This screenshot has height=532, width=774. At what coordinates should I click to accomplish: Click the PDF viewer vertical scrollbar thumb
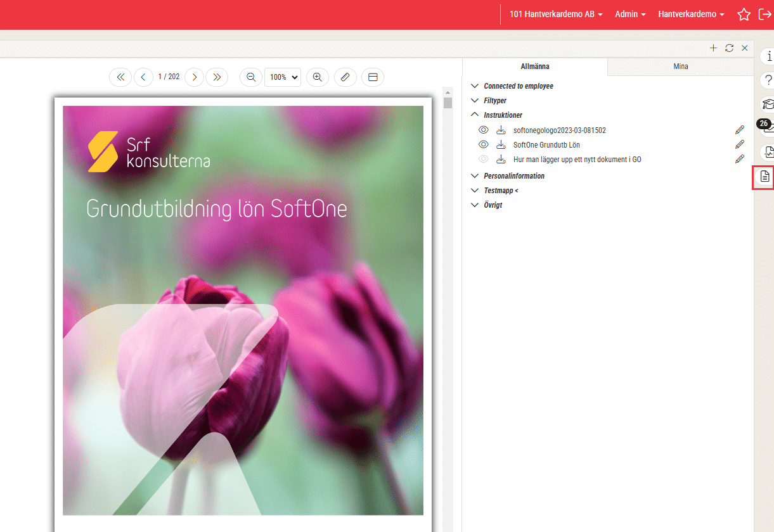[x=448, y=103]
